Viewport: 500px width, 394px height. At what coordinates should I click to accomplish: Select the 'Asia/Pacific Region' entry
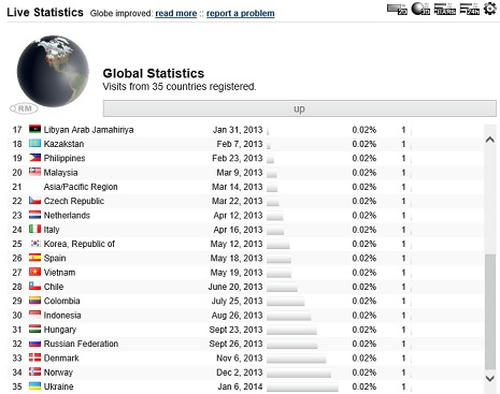(81, 187)
